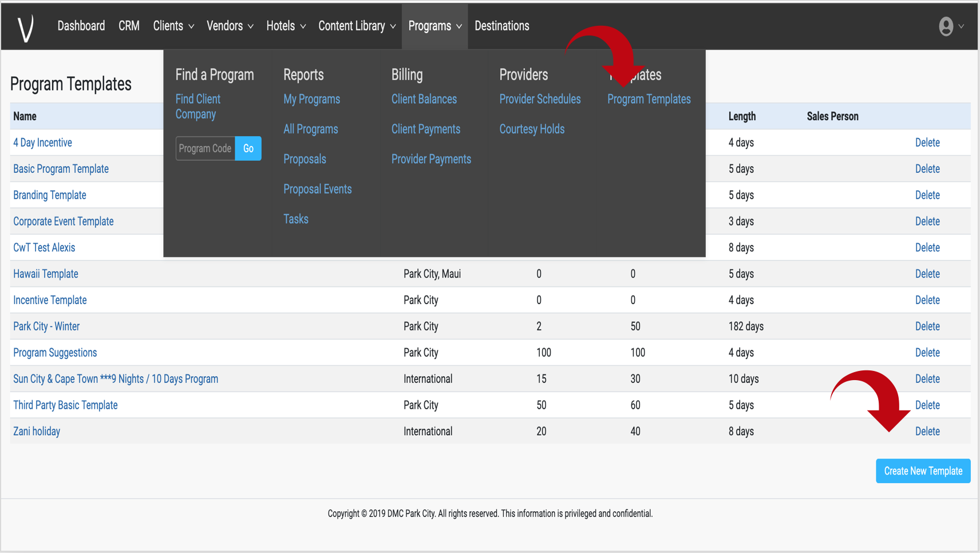Click the Find Client Company link
Screen dimensions: 980x553
coord(197,106)
